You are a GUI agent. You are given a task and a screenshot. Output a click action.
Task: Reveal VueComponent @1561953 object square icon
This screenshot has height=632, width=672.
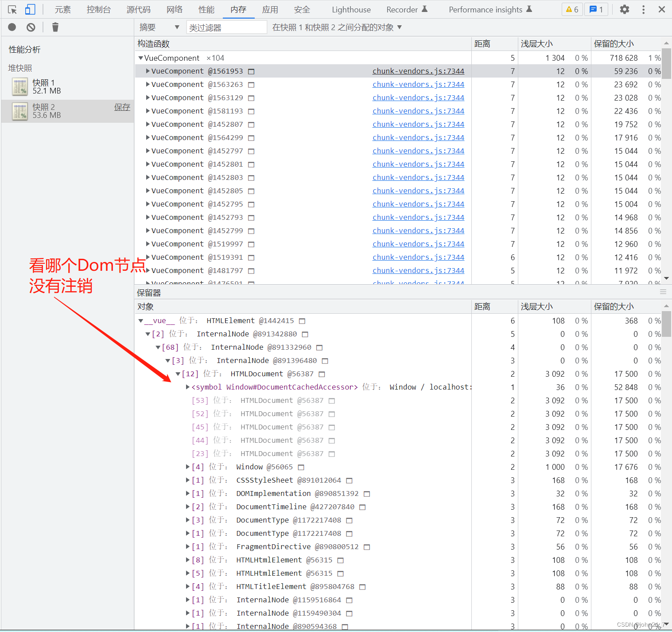251,71
